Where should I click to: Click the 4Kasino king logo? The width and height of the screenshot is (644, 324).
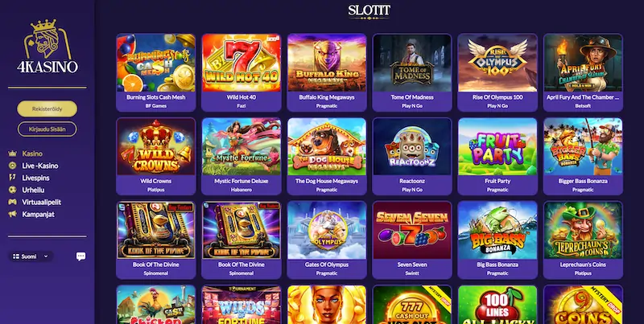[x=47, y=46]
